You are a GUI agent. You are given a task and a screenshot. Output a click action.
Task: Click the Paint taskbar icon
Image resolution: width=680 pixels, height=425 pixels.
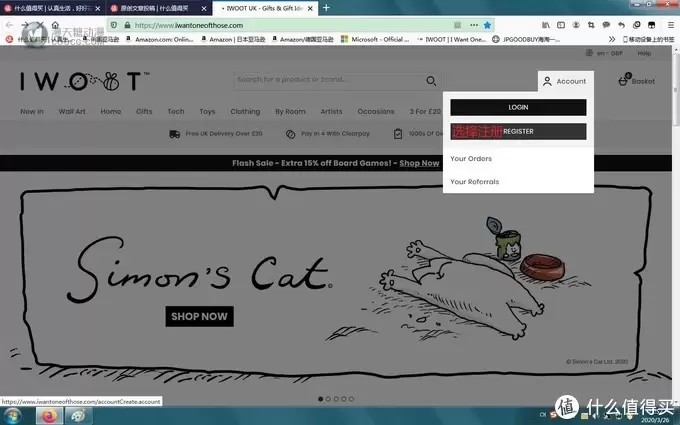(x=78, y=416)
